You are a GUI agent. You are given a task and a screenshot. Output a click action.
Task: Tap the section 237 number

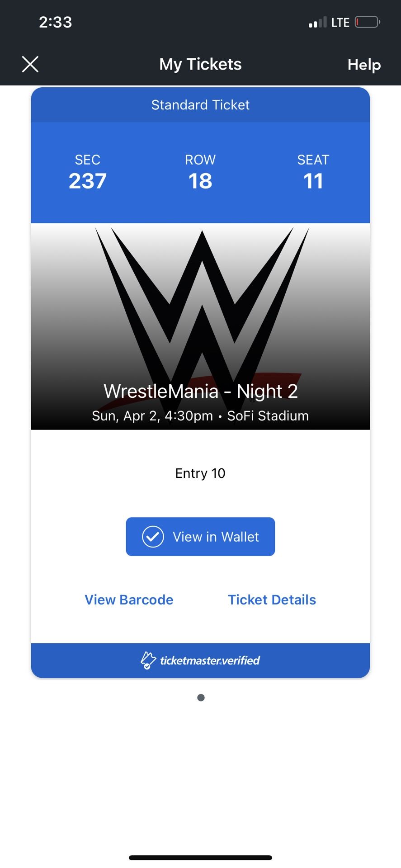87,181
